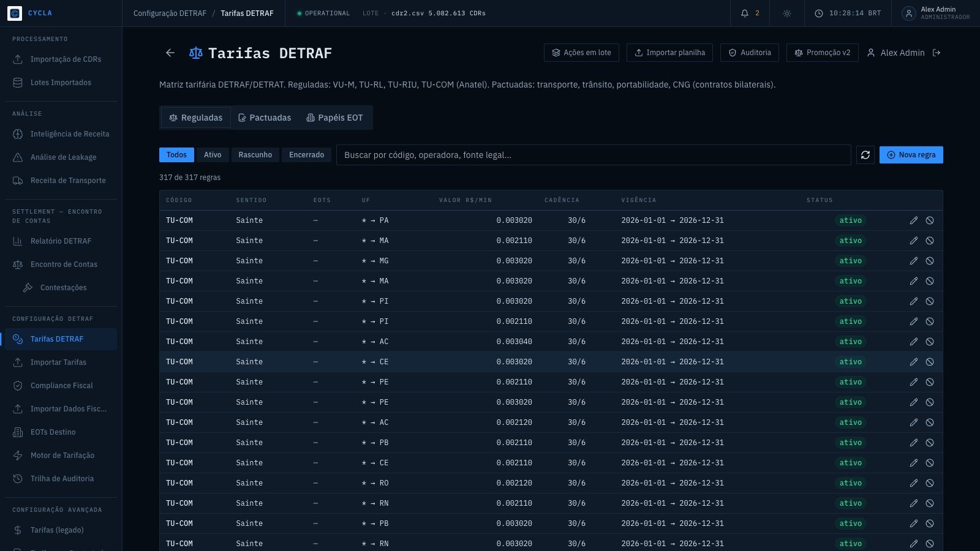Go to Compliance Fiscal
This screenshot has width=980, height=551.
61,386
